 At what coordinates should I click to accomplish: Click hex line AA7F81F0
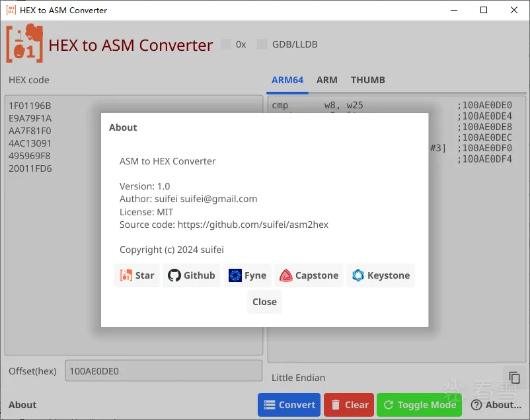[x=30, y=131]
